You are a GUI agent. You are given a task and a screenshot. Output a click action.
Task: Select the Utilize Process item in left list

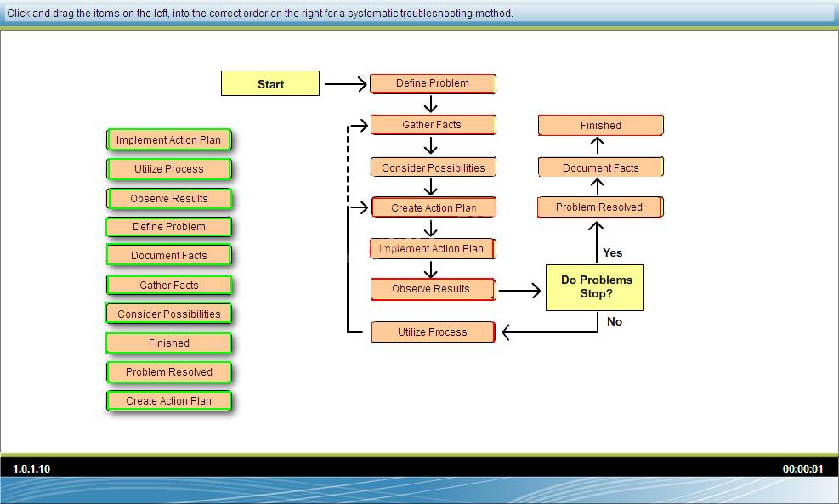click(x=169, y=169)
